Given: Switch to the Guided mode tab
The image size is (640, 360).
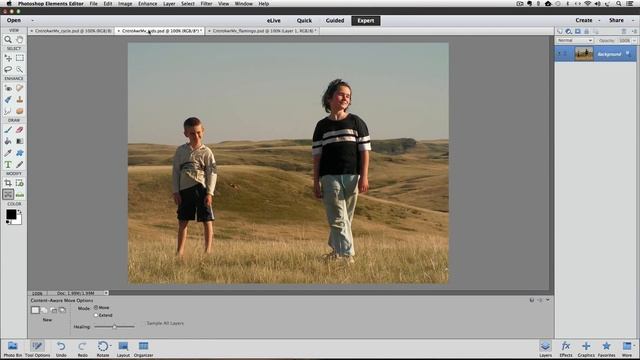Looking at the screenshot, I should tap(335, 20).
